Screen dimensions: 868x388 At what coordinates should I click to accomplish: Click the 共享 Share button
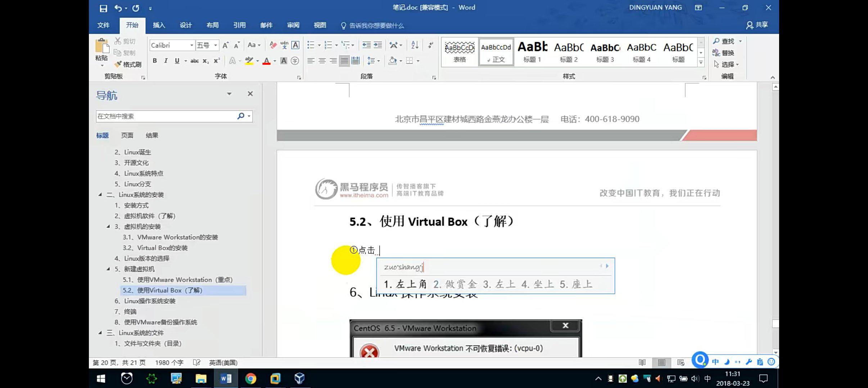[x=757, y=25]
